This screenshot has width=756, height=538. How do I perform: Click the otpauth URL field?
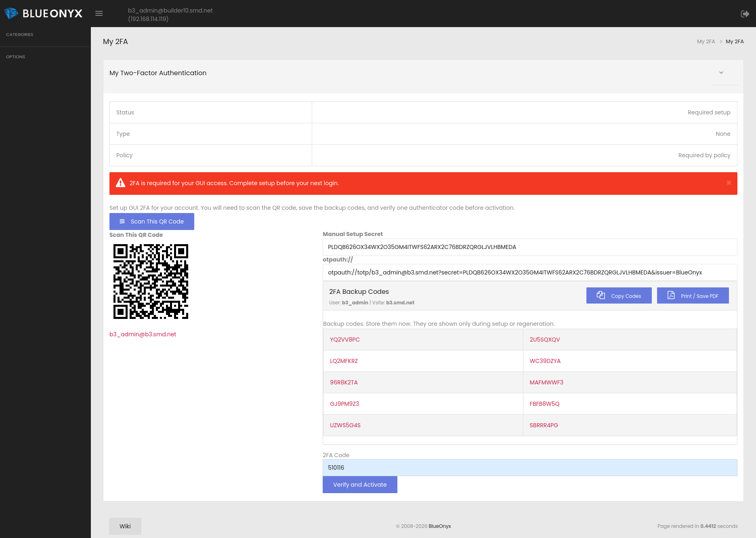[529, 272]
